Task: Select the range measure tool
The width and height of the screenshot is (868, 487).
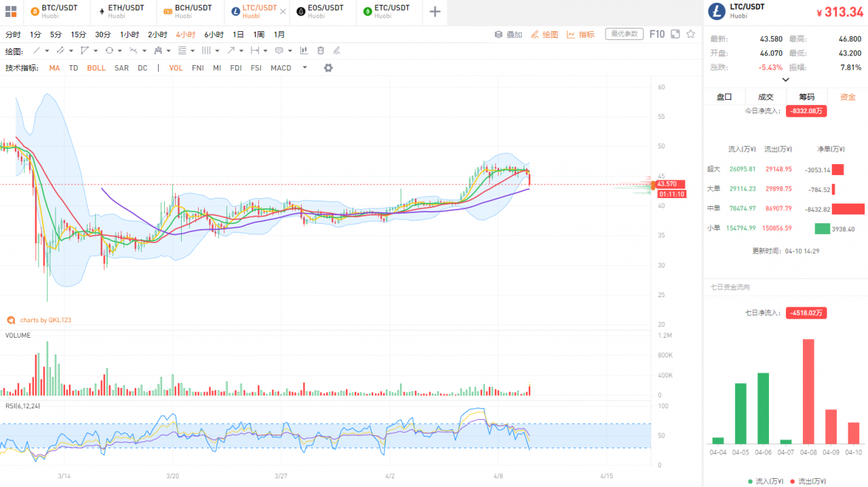Action: [255, 50]
